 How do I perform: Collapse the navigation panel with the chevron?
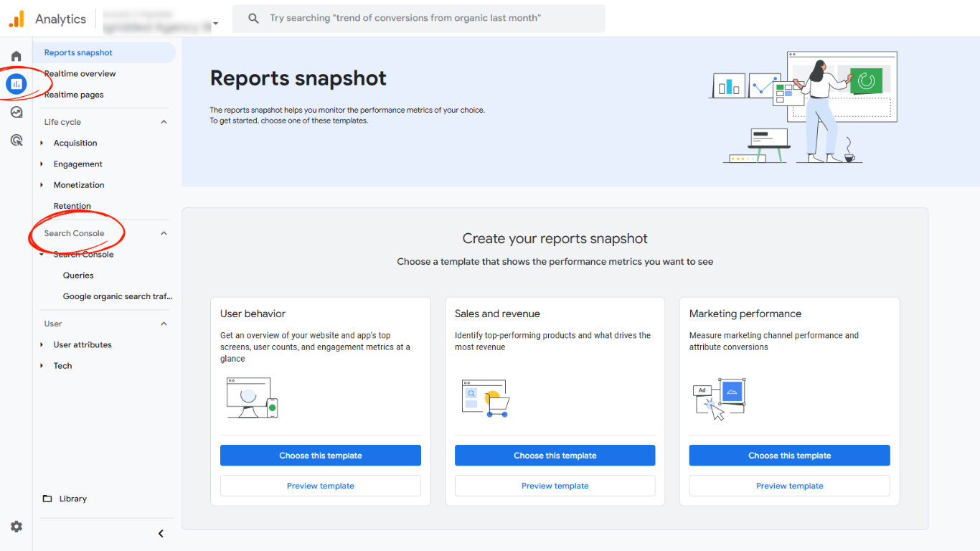(161, 533)
